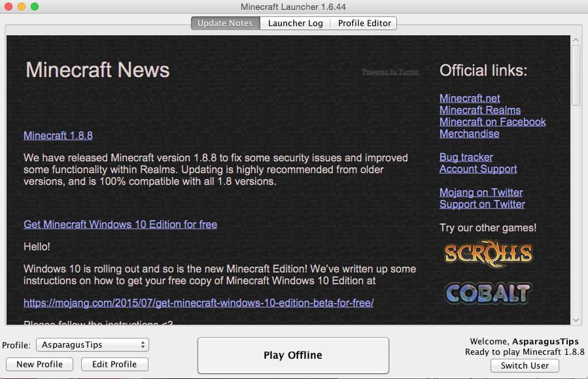Open the Support on Twitter link

(482, 204)
